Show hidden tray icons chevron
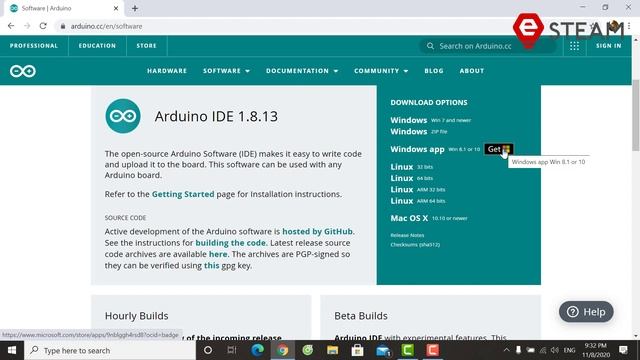Screen dimensions: 640x360 pos(506,350)
